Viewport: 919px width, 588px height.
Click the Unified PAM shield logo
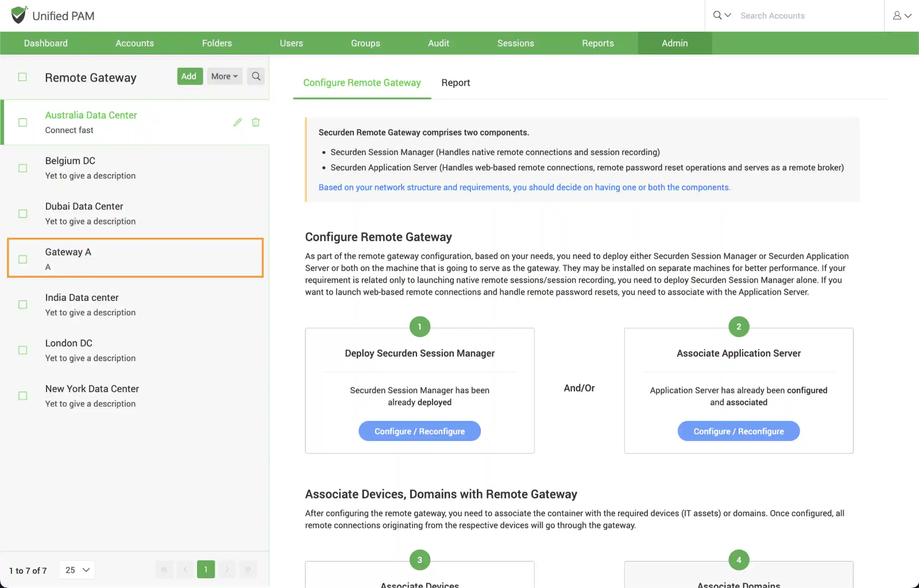(19, 15)
